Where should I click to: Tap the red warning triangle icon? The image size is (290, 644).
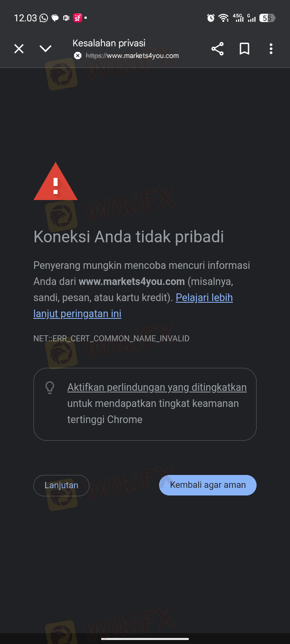(x=56, y=182)
